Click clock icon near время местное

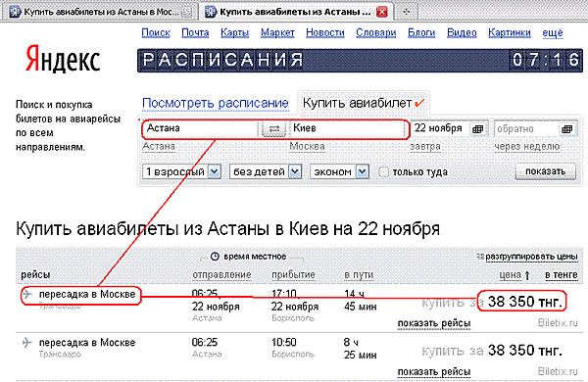coord(215,257)
